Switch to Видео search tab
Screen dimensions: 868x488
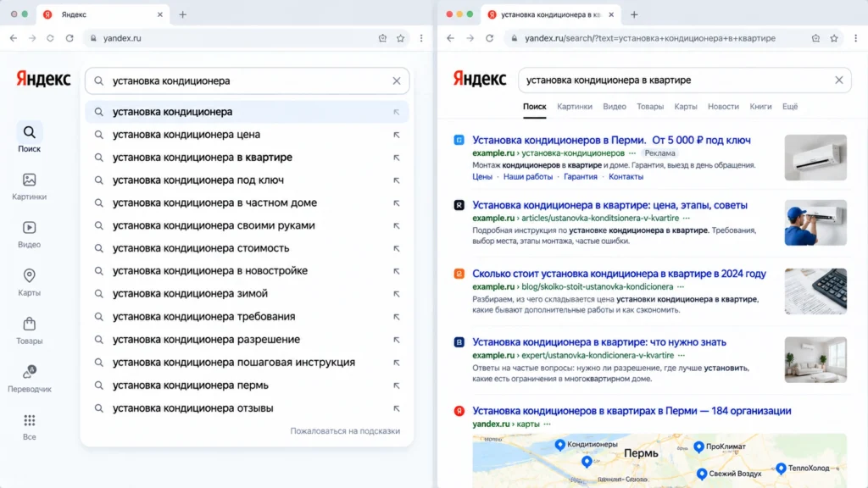pyautogui.click(x=615, y=106)
